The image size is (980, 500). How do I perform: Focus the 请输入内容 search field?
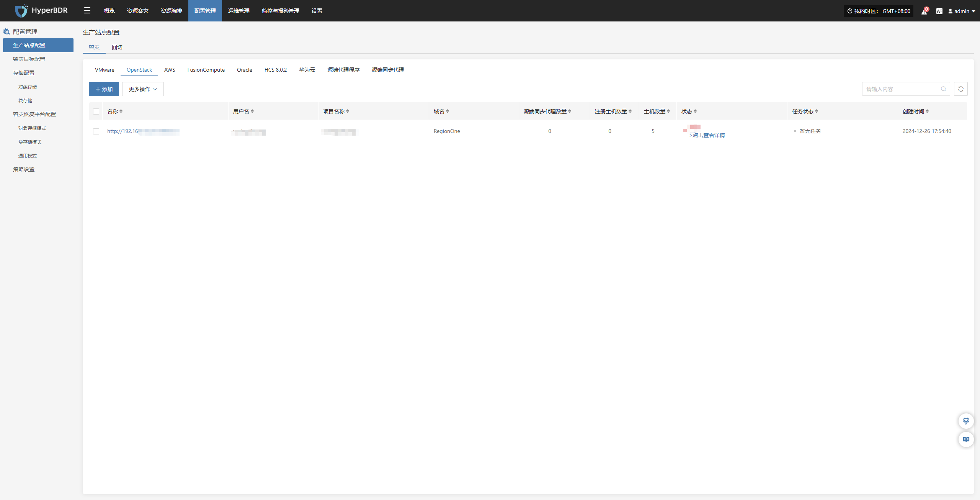coord(900,89)
